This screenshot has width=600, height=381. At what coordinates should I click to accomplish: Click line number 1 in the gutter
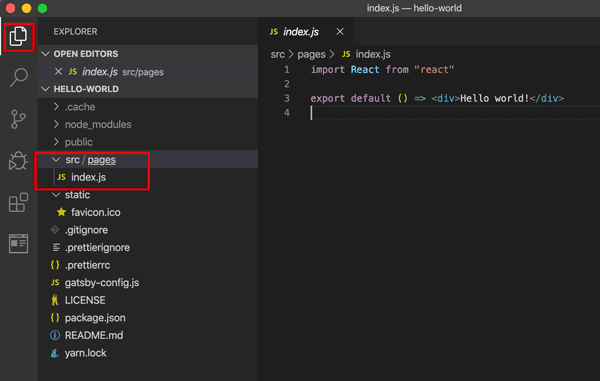tap(287, 70)
